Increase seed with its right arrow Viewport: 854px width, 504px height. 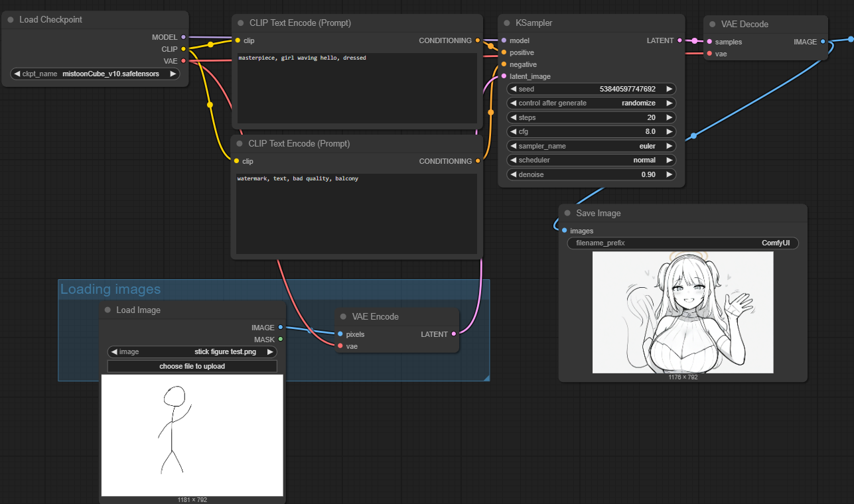670,89
